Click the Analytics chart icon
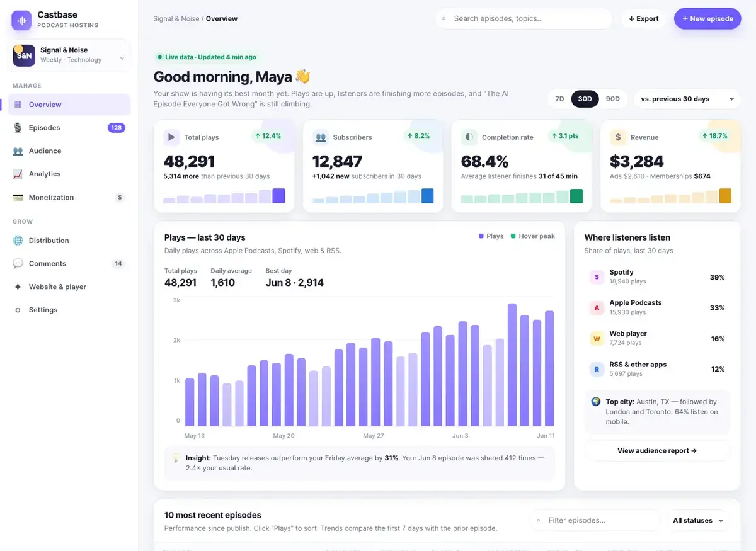 (18, 174)
